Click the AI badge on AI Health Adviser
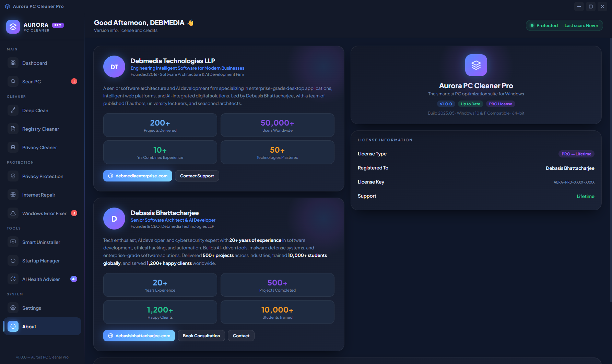The width and height of the screenshot is (612, 364). [x=74, y=279]
